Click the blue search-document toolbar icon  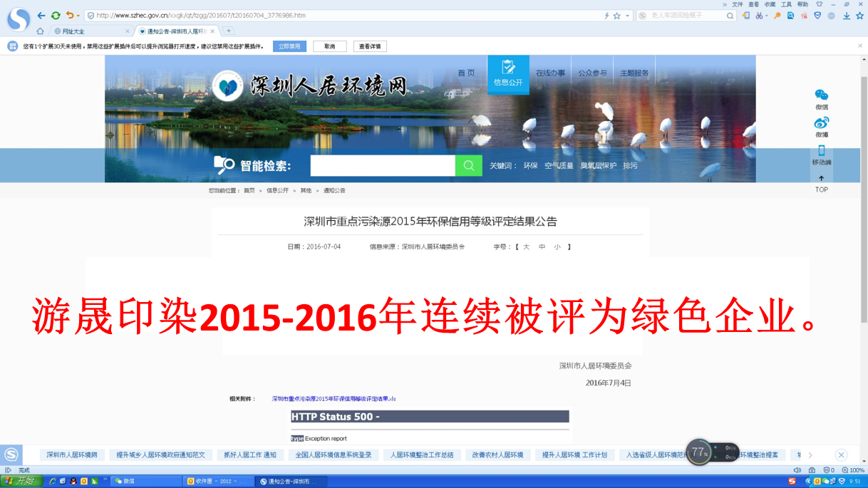(x=790, y=15)
